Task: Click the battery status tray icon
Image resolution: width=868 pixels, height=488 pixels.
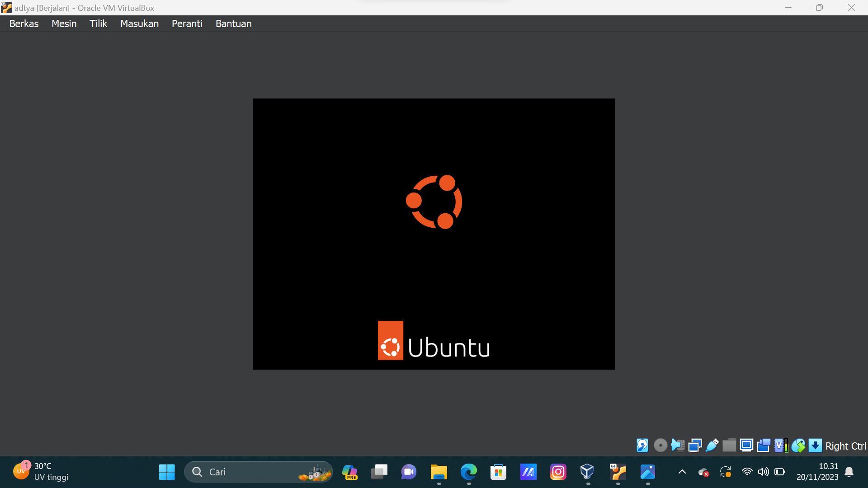Action: tap(780, 472)
